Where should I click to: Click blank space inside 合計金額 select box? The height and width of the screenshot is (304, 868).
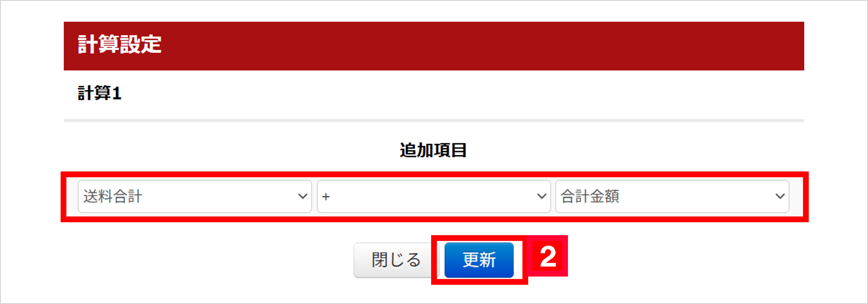pos(697,196)
